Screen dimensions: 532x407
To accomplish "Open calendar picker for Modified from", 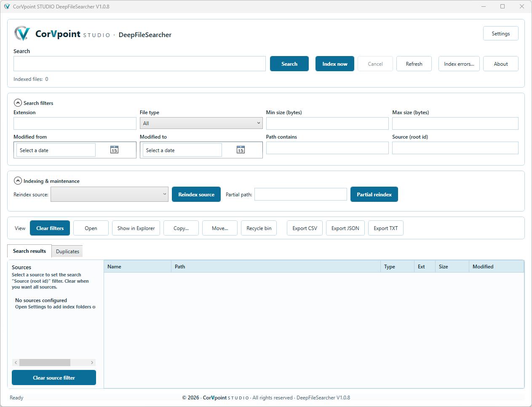I will pos(114,150).
